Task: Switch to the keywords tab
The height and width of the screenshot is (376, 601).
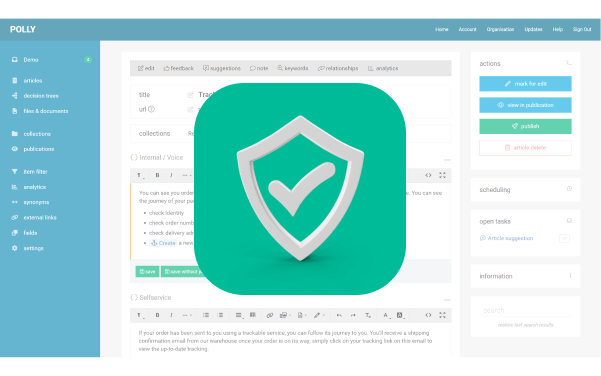Action: click(292, 68)
